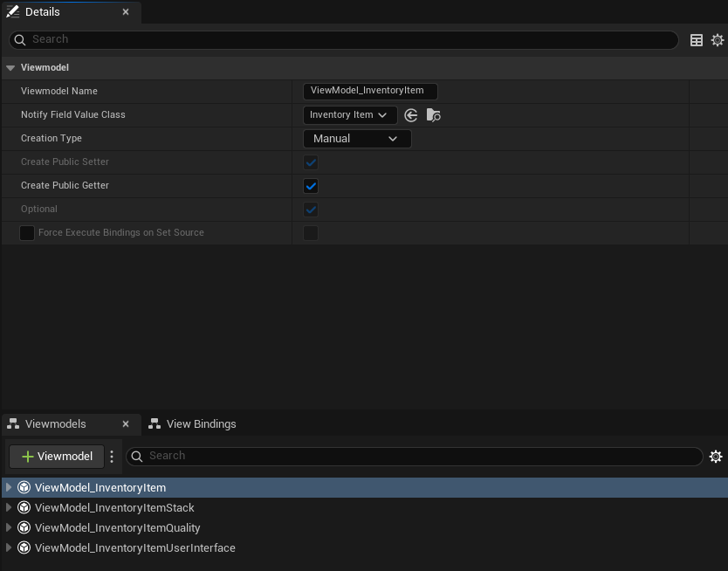
Task: Click the Viewmodel Name input field
Action: [369, 91]
